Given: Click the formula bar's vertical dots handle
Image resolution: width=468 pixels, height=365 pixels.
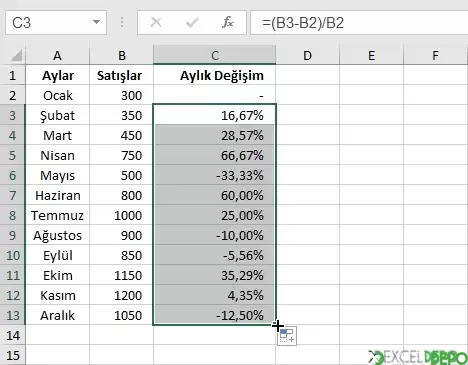Looking at the screenshot, I should pos(122,22).
